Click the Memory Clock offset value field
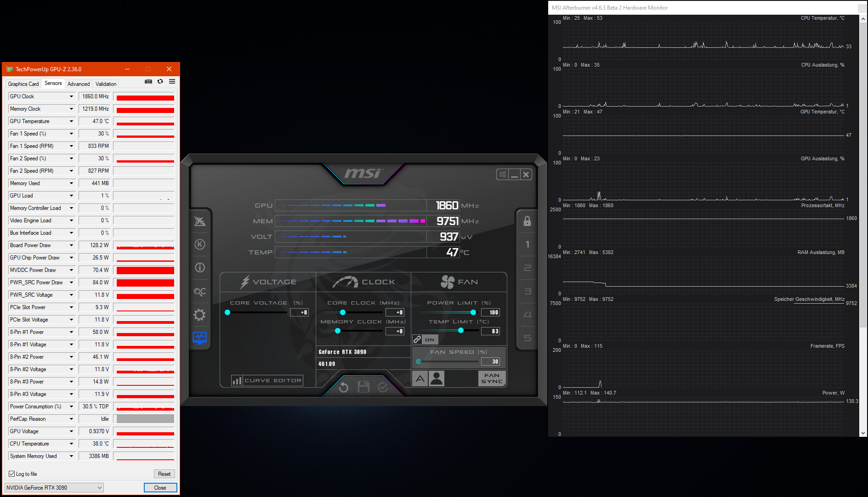 395,331
